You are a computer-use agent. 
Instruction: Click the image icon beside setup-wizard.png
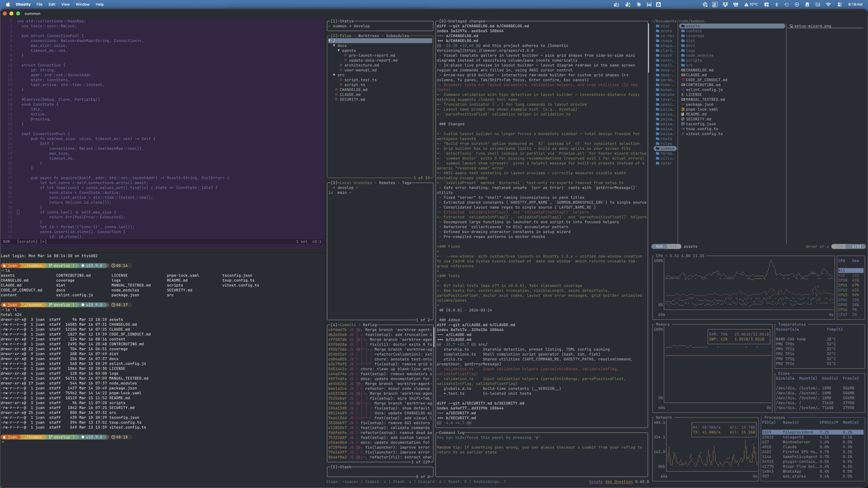point(790,25)
